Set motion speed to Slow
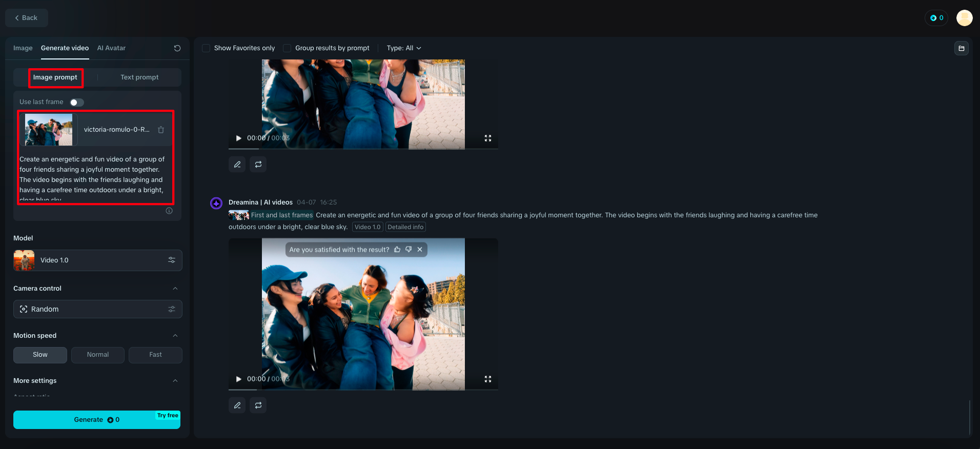980x449 pixels. [x=40, y=355]
